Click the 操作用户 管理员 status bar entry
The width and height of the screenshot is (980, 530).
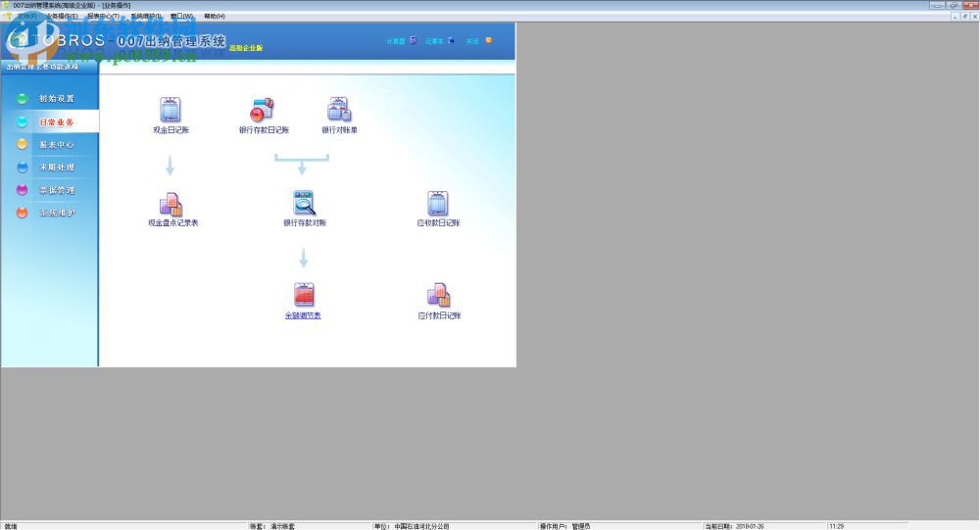565,526
